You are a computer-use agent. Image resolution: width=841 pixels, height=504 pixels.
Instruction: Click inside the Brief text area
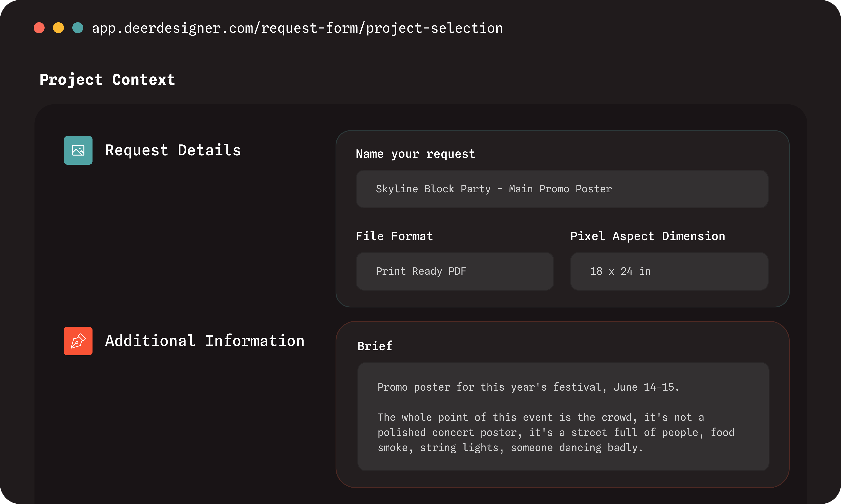[x=563, y=417]
